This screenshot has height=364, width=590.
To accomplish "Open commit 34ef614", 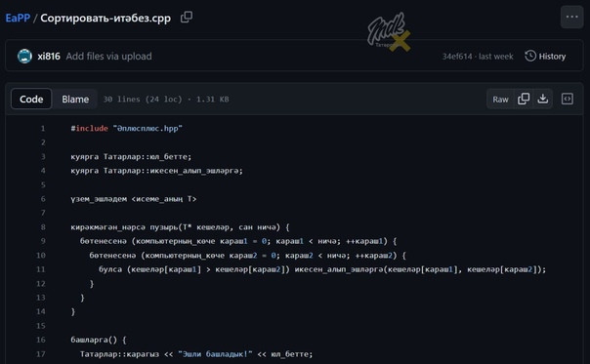I will click(457, 57).
